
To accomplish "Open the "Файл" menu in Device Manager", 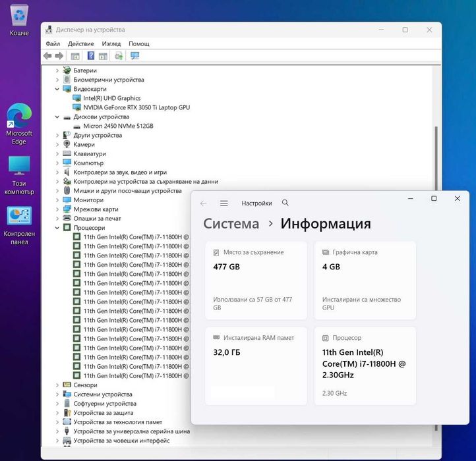I will coord(53,43).
